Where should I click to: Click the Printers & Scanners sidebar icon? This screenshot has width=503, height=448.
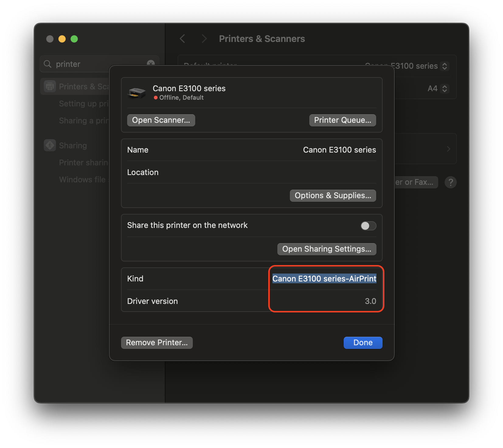50,87
